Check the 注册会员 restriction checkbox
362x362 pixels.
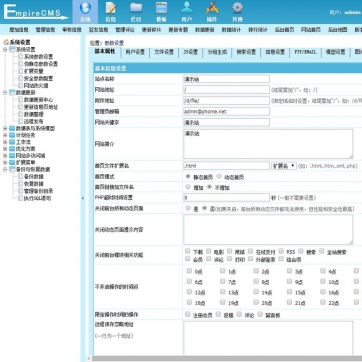coord(188,314)
